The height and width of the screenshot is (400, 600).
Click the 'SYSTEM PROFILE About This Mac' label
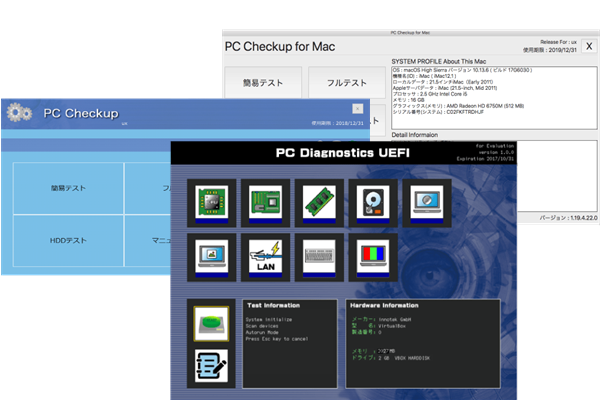pyautogui.click(x=439, y=61)
